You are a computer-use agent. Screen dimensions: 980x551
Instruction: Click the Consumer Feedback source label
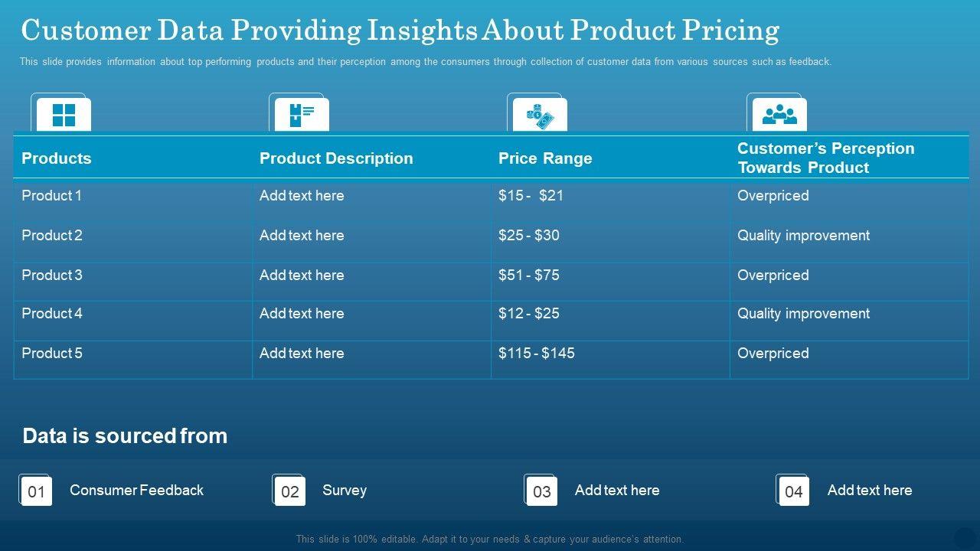[x=136, y=490]
